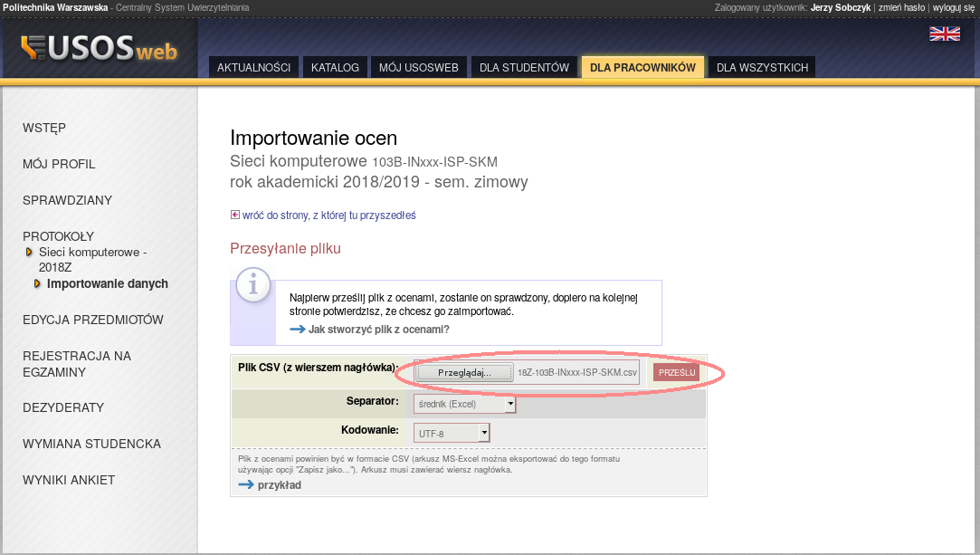Click the info icon in the hint box
The image size is (980, 555).
tap(253, 286)
